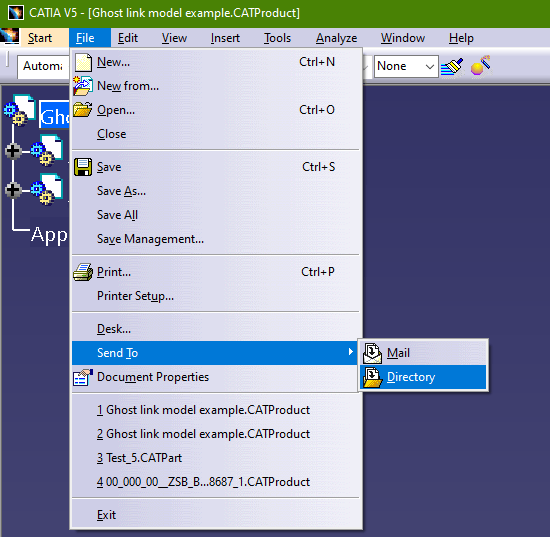Screen dimensions: 550x537
Task: Click the first child product icon in tree
Action: click(x=47, y=150)
